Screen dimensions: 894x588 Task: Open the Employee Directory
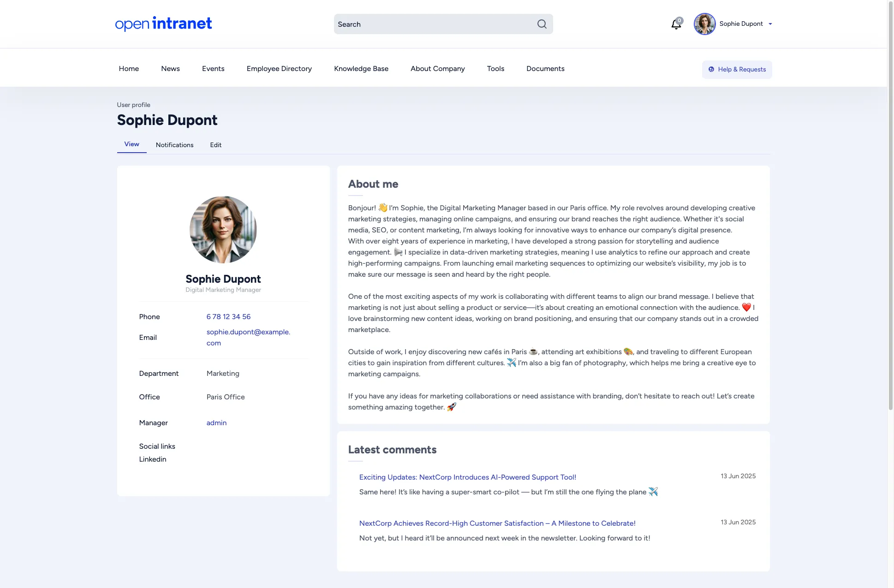[279, 68]
